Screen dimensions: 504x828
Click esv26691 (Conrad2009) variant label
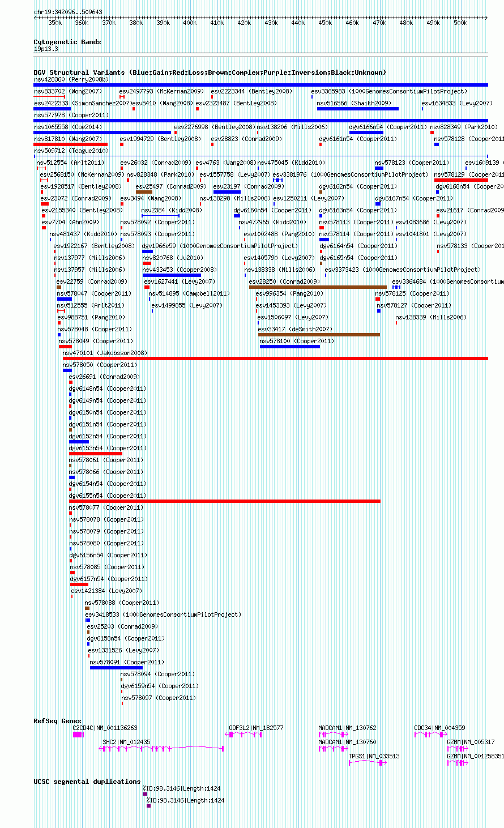pyautogui.click(x=104, y=377)
